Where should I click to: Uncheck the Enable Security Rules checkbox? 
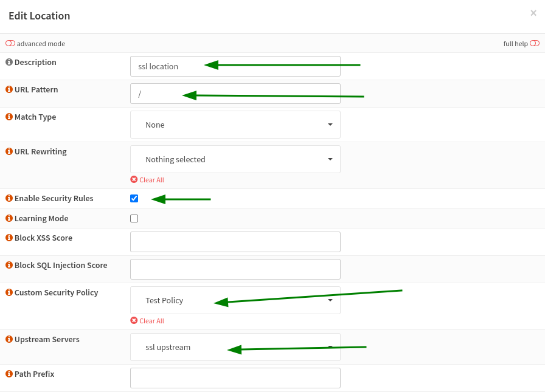pyautogui.click(x=134, y=198)
